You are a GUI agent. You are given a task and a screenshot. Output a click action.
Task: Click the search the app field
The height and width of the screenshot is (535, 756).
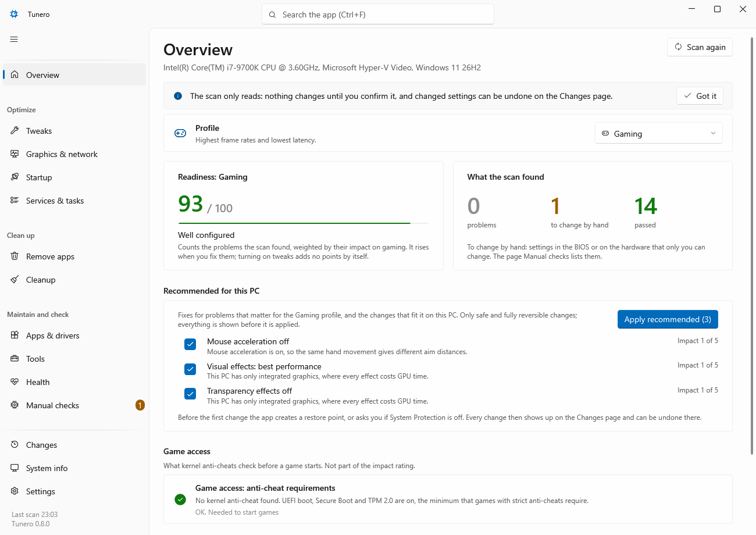click(378, 15)
